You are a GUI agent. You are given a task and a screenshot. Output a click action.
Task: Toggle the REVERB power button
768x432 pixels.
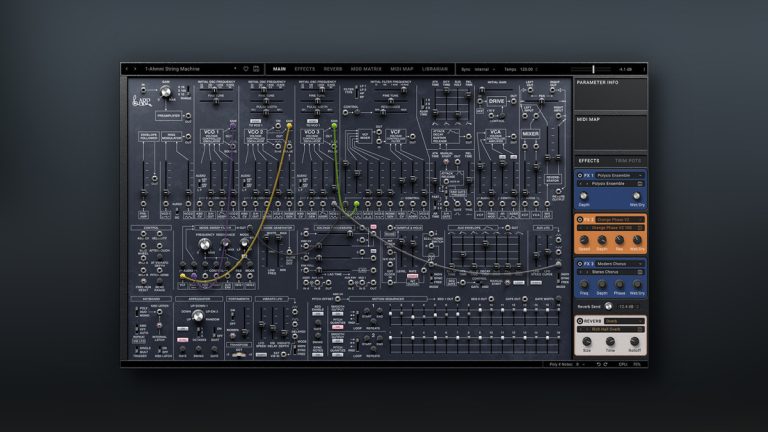580,321
